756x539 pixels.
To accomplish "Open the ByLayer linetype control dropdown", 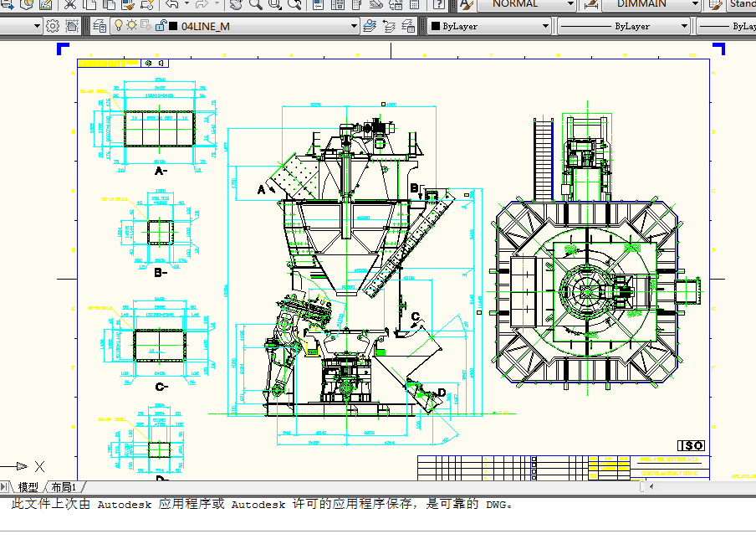I will (684, 26).
